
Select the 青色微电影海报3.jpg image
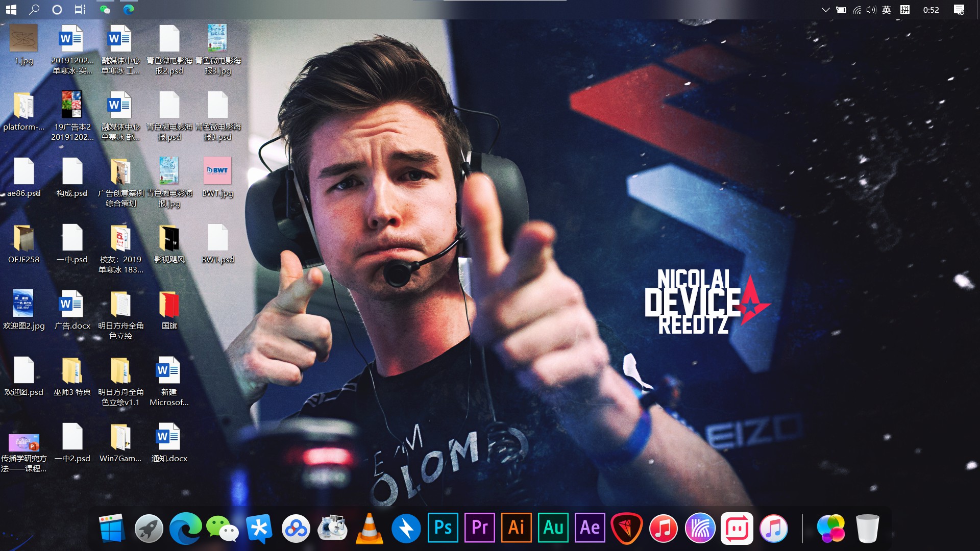[x=218, y=49]
